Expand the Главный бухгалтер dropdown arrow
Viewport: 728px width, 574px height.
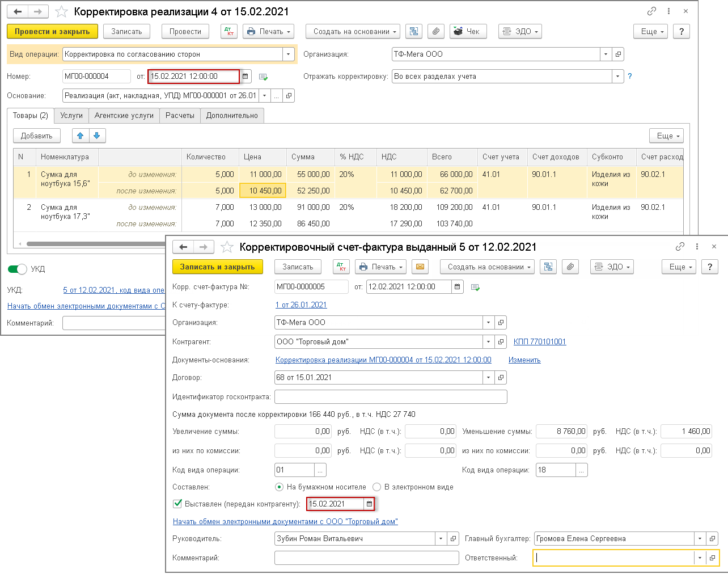(700, 539)
